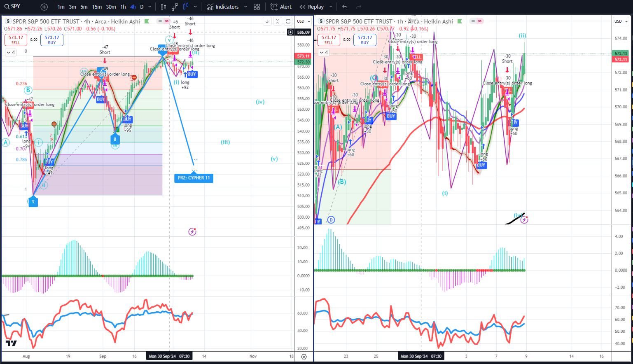Click the PRZ: CYPHER 11 label
Screen dimensions: 633x364
tap(194, 178)
